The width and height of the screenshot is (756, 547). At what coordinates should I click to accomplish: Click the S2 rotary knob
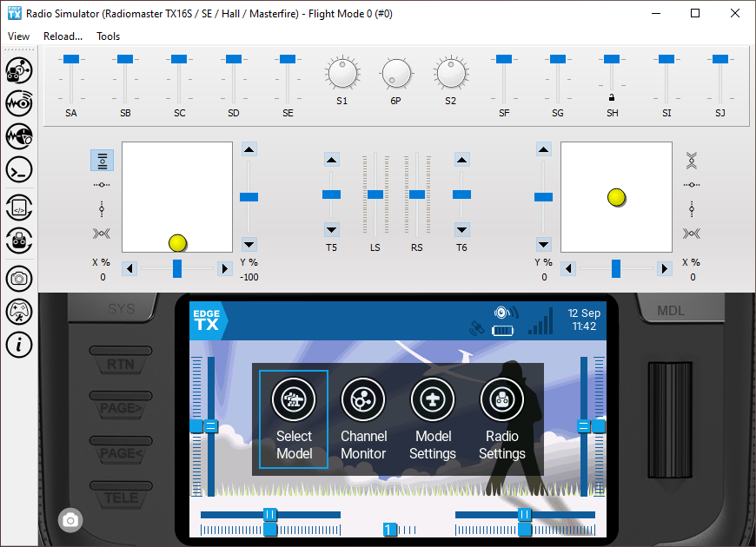pos(451,73)
